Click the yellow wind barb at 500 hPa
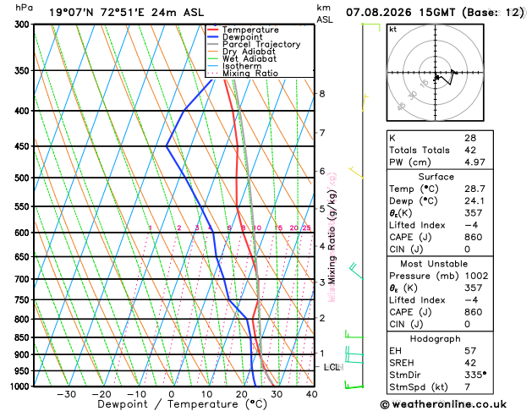532x411 pixels. click(x=356, y=173)
